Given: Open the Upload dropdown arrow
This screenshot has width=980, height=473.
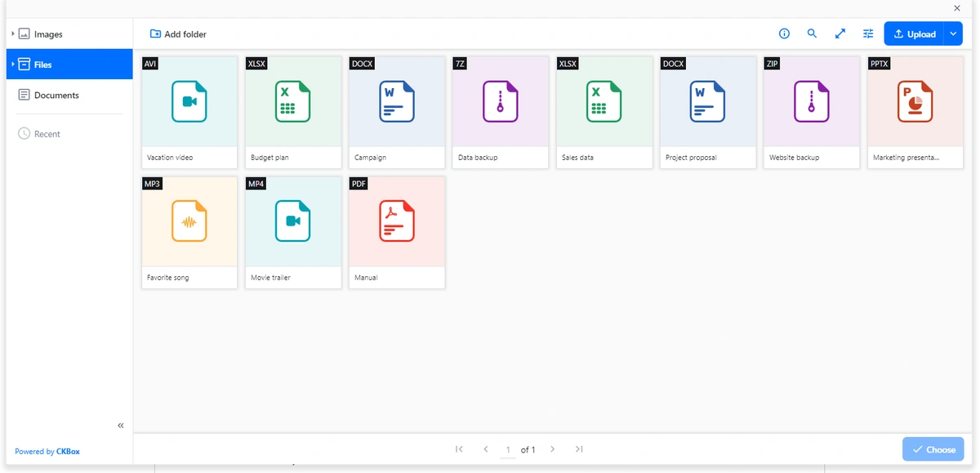Looking at the screenshot, I should click(x=953, y=33).
